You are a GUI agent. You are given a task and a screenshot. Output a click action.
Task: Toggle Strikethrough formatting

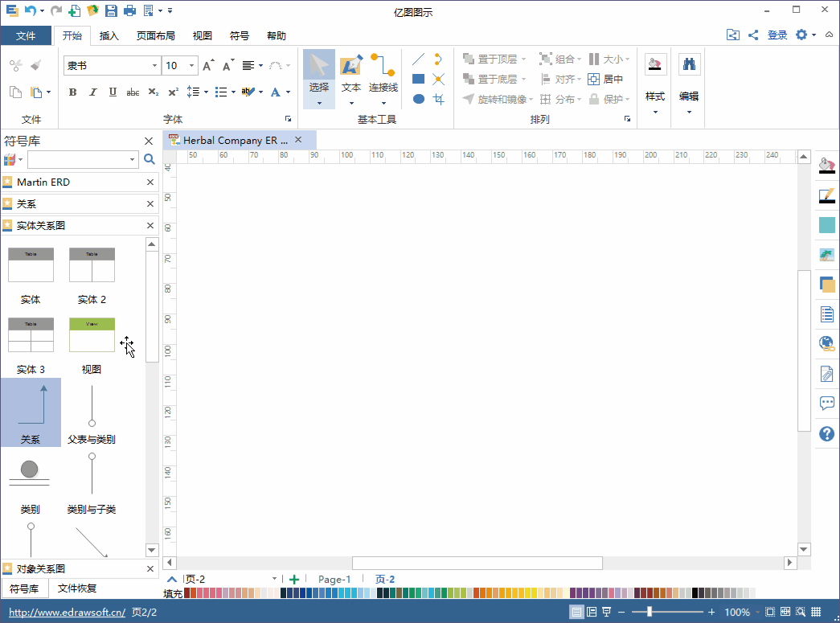coord(133,92)
